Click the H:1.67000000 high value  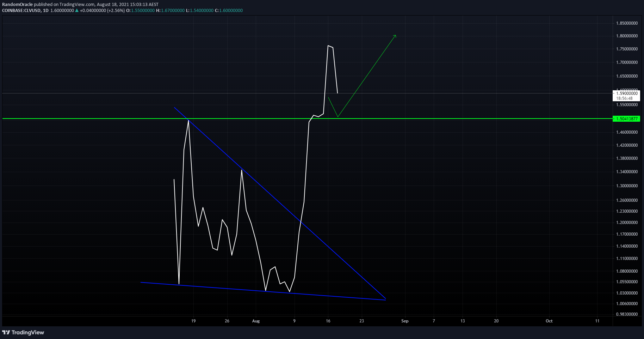click(x=170, y=11)
